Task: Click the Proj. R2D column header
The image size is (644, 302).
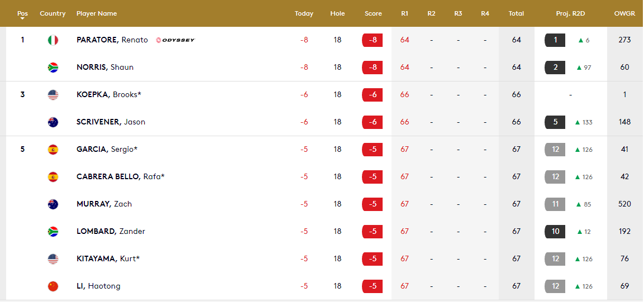Action: [x=570, y=13]
